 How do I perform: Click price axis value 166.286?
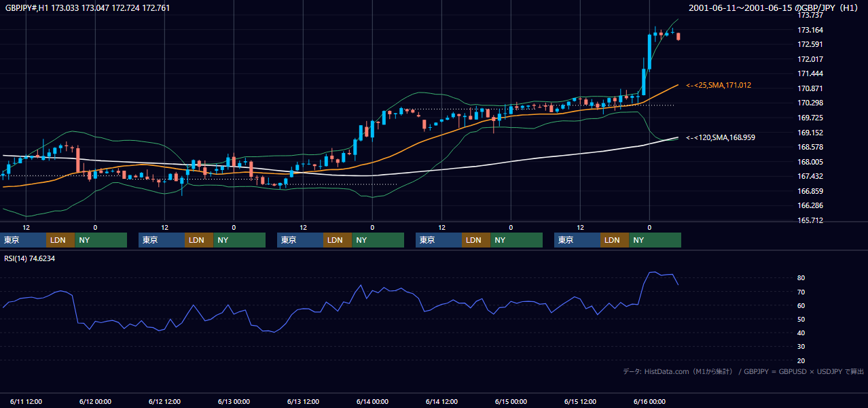point(810,205)
